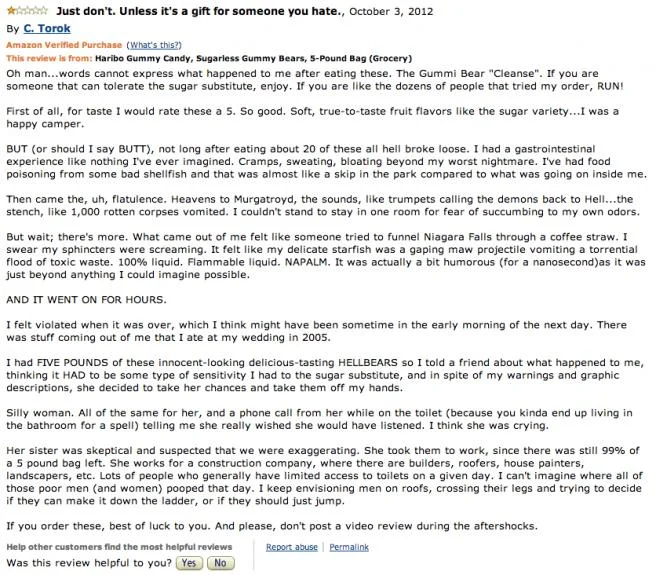Click the "Was this review helpful to you?" text
656x575 pixels.
[87, 563]
